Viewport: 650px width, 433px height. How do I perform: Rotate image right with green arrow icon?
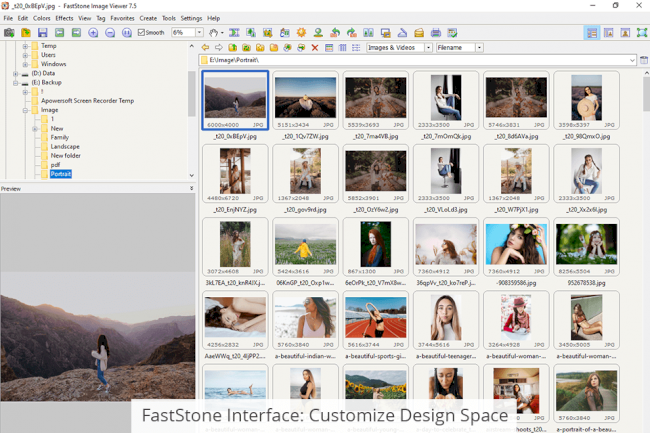pyautogui.click(x=352, y=32)
